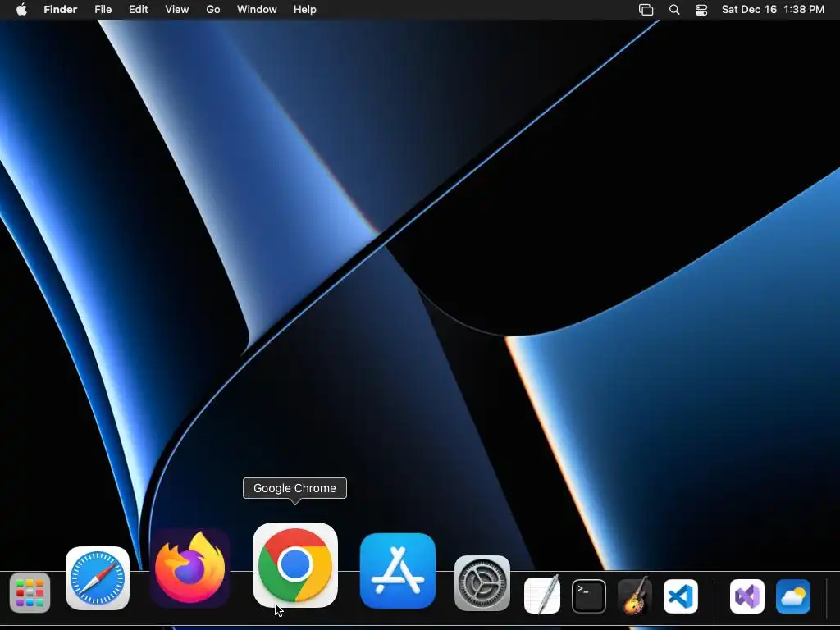Open the Edit menu

[138, 10]
